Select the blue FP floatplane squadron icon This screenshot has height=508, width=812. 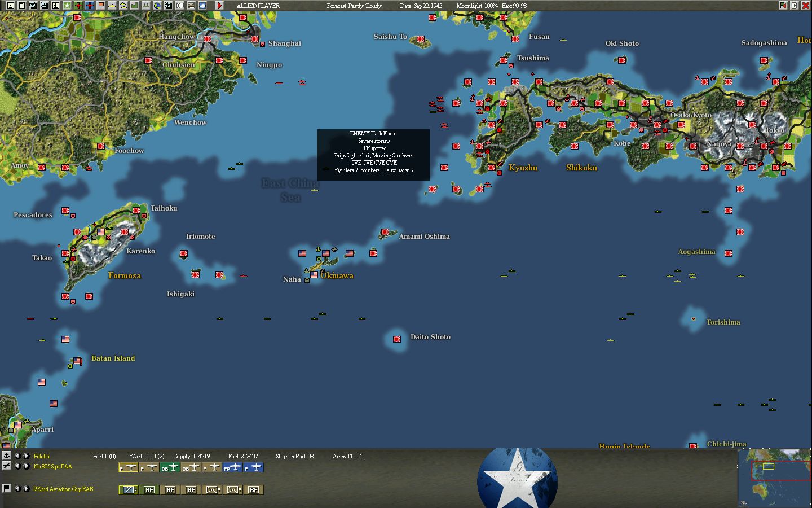pos(233,467)
